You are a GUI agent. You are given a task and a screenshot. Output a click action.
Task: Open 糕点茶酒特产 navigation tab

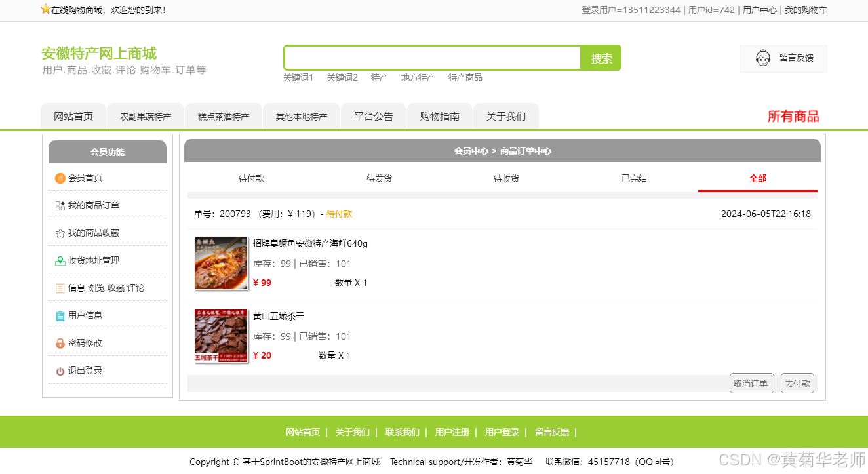pyautogui.click(x=224, y=116)
